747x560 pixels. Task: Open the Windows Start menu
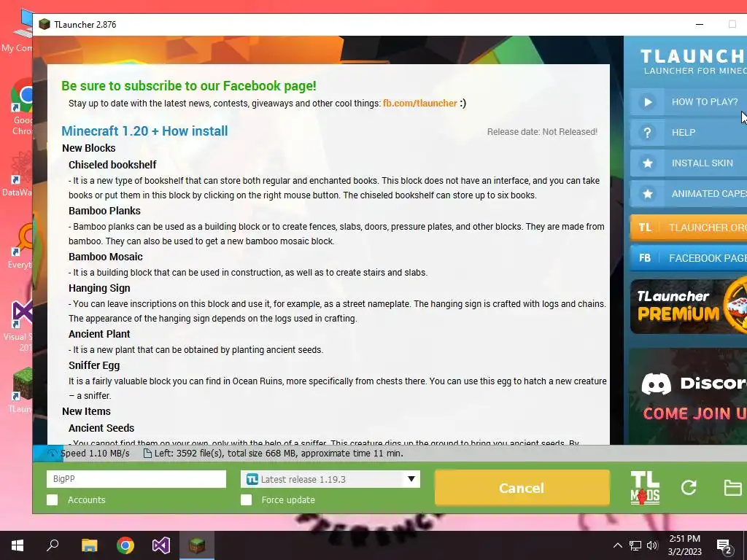[18, 545]
